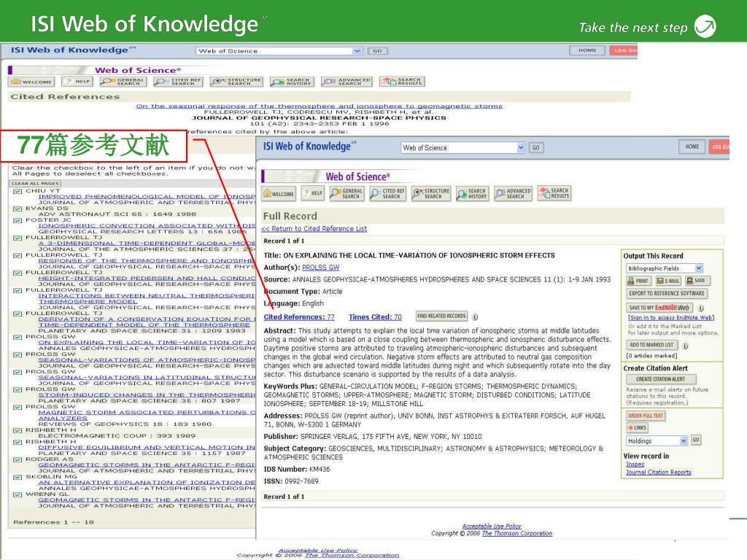Uncheck the RODGER AS reference checkbox
747x560 pixels.
pyautogui.click(x=18, y=459)
